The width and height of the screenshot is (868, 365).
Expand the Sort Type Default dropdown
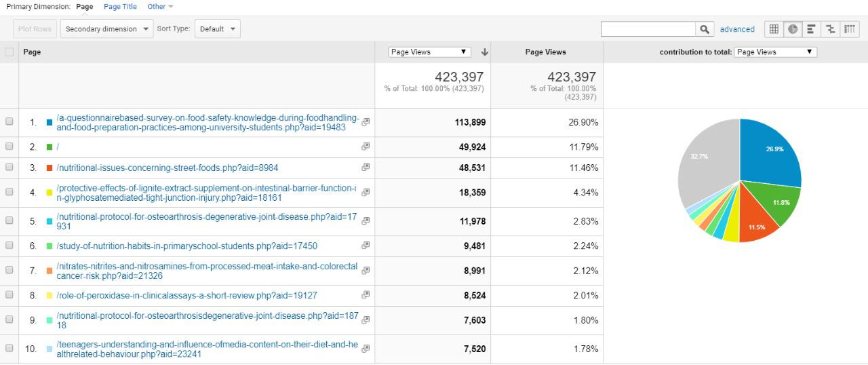pyautogui.click(x=217, y=29)
